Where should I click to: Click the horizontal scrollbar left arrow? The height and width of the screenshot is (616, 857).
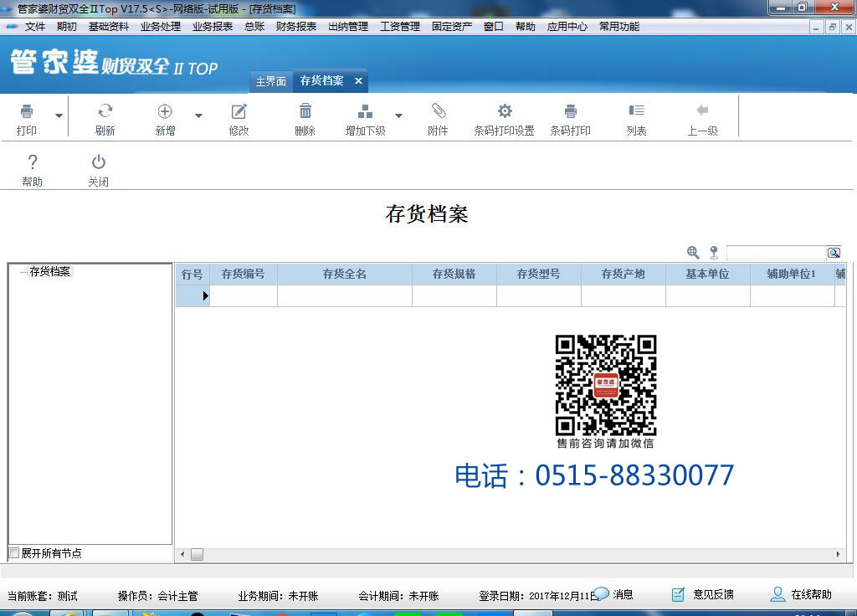click(182, 554)
